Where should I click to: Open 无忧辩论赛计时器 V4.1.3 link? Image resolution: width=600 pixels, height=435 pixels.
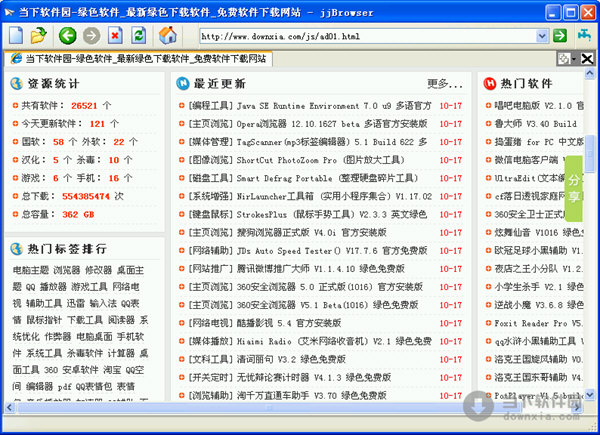pyautogui.click(x=314, y=377)
